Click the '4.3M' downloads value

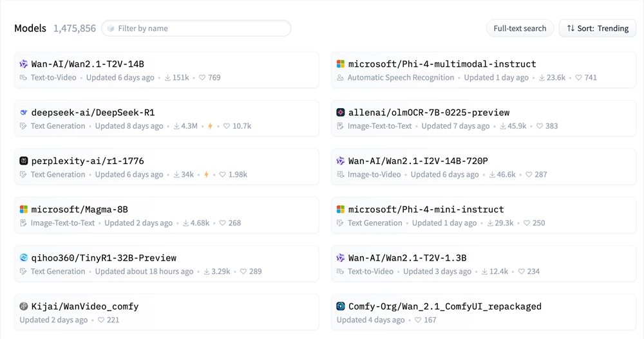coord(189,126)
